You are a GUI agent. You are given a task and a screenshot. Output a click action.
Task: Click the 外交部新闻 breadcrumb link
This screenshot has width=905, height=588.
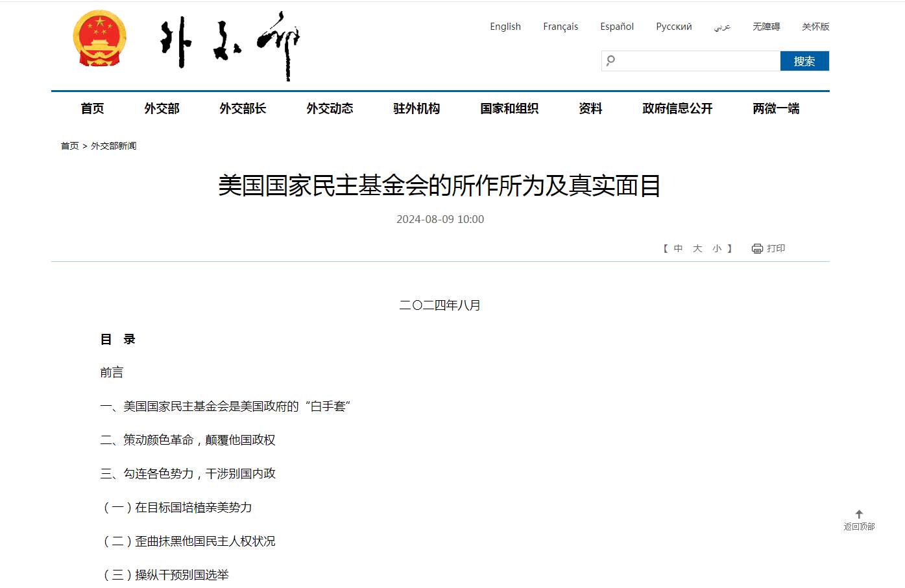[114, 146]
